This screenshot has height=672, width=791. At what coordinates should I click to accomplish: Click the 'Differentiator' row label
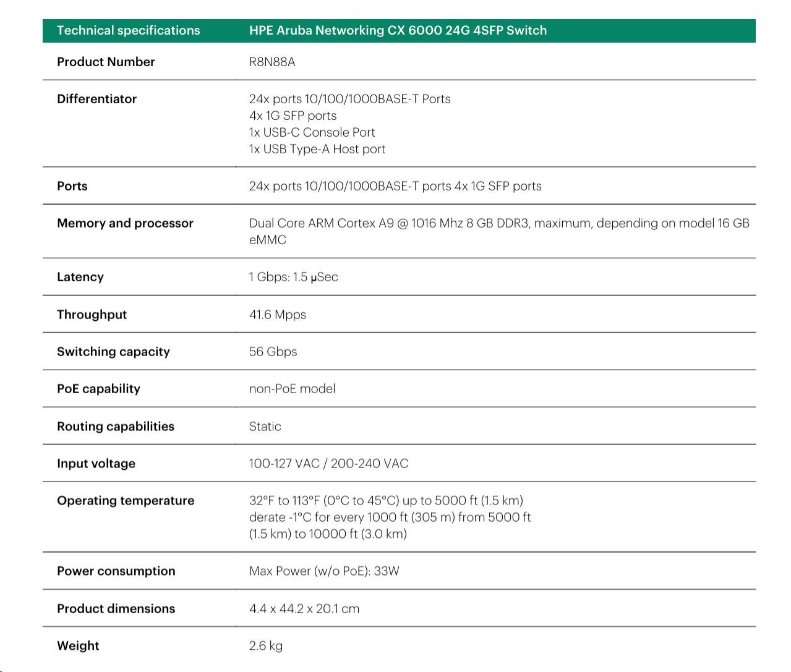pos(96,99)
